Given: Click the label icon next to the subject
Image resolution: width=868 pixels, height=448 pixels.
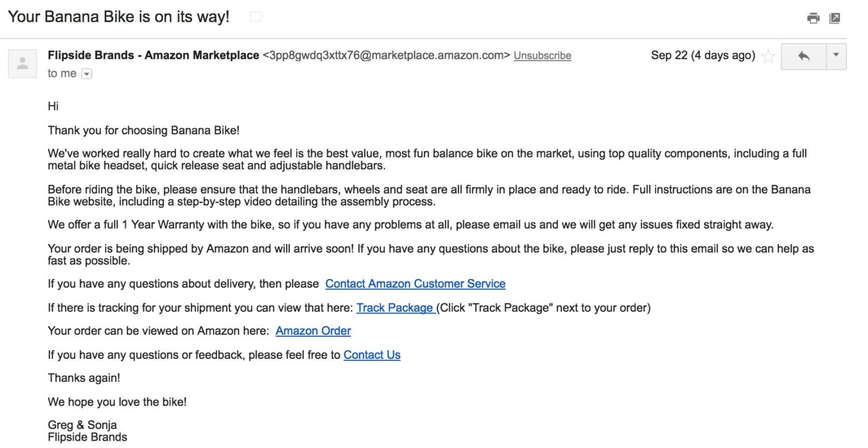Looking at the screenshot, I should pyautogui.click(x=255, y=16).
